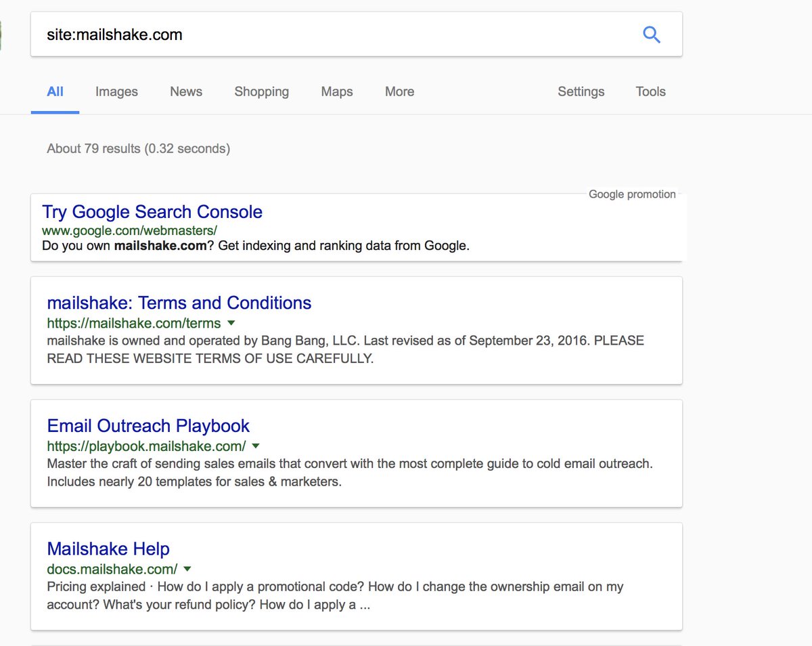This screenshot has width=812, height=646.
Task: Click the blue search magnifier icon
Action: (x=651, y=35)
